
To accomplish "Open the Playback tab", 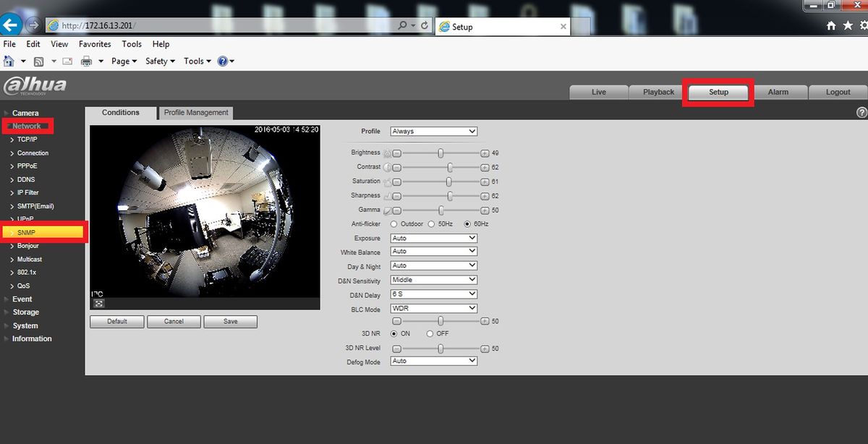I will coord(658,92).
